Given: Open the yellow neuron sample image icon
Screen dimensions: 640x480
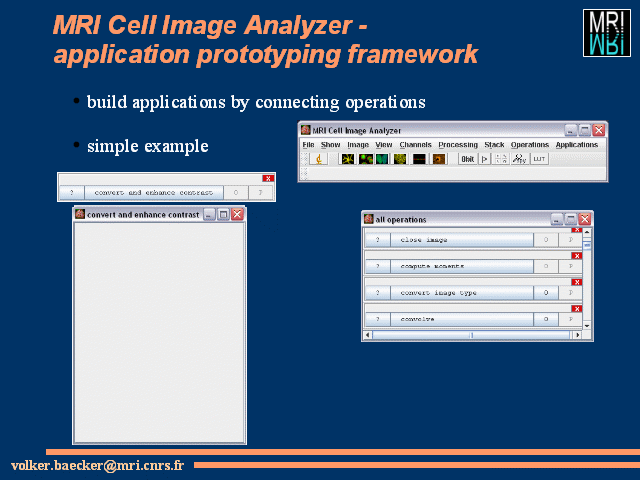Looking at the screenshot, I should click(348, 159).
